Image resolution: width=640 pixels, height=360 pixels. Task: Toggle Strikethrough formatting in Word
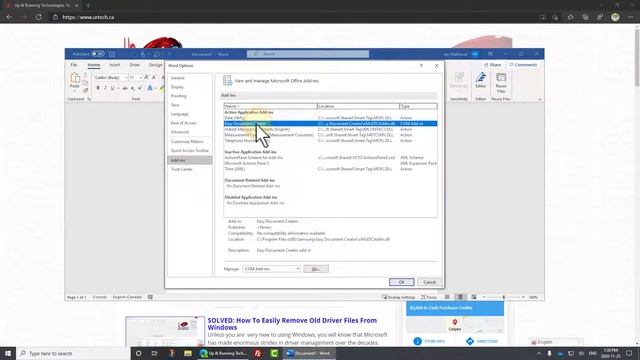[125, 88]
